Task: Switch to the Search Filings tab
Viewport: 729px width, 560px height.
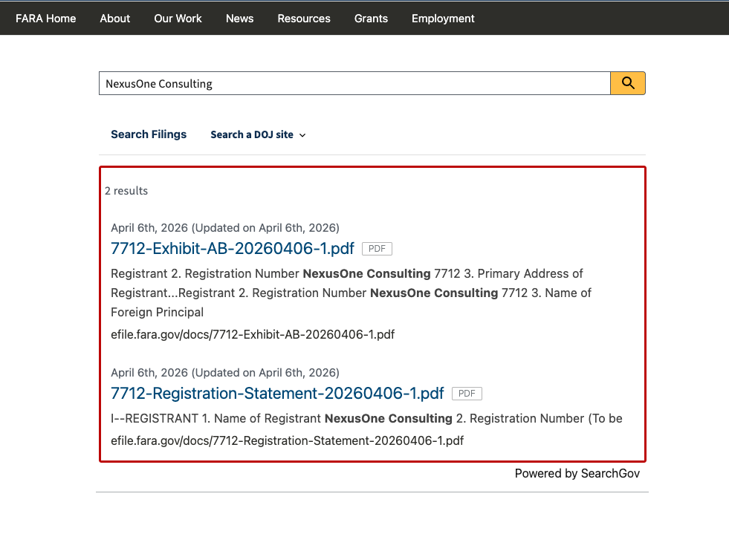Action: coord(149,134)
